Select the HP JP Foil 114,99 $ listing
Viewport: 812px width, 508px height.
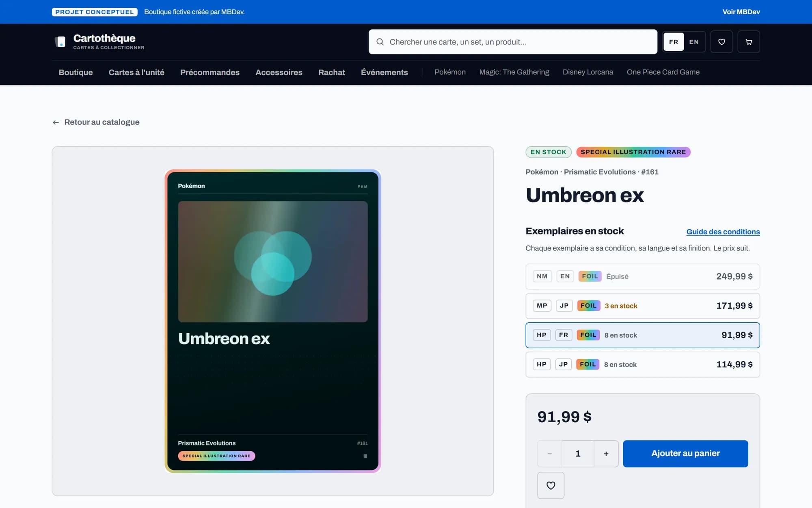643,365
